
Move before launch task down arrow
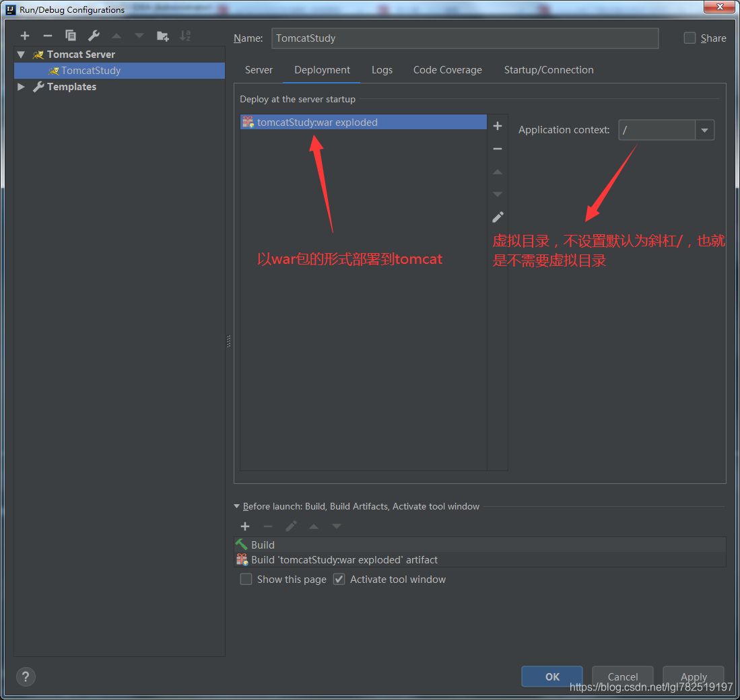coord(336,526)
